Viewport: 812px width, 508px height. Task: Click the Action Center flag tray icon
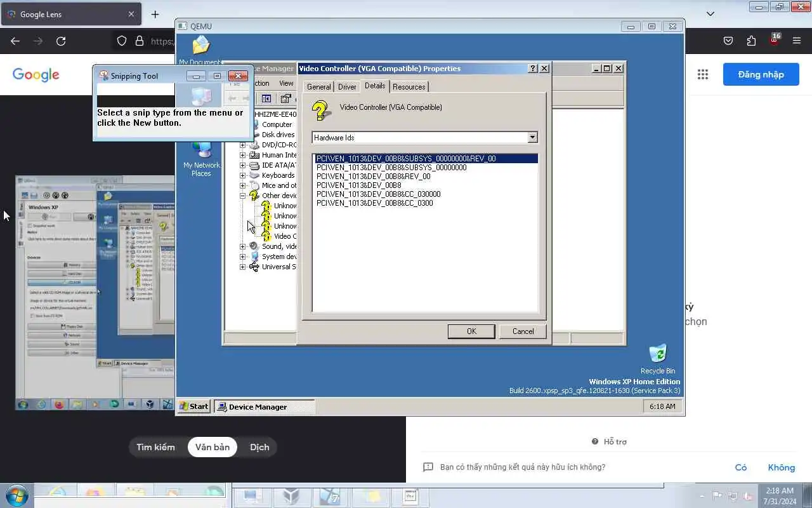[x=717, y=496]
